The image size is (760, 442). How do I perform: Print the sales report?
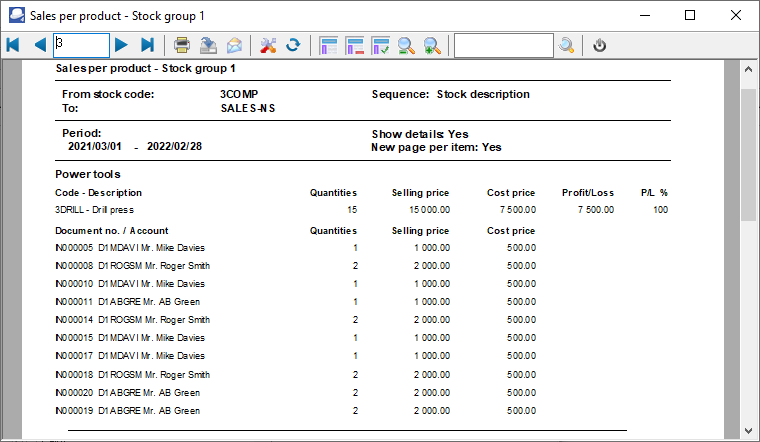182,45
